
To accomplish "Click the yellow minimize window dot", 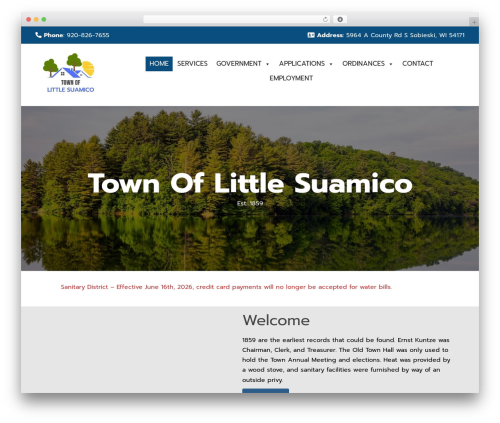I will click(x=36, y=19).
